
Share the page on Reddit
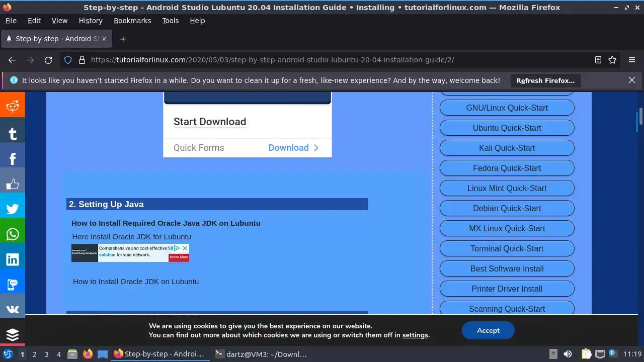point(13,106)
